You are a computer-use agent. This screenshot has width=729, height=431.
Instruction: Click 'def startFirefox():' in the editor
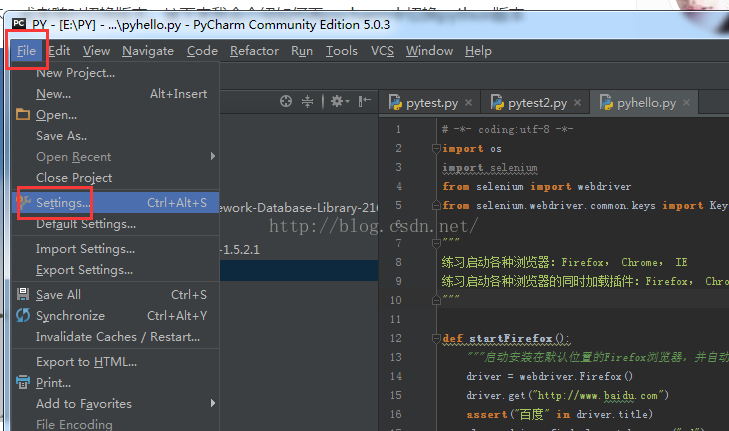point(506,338)
